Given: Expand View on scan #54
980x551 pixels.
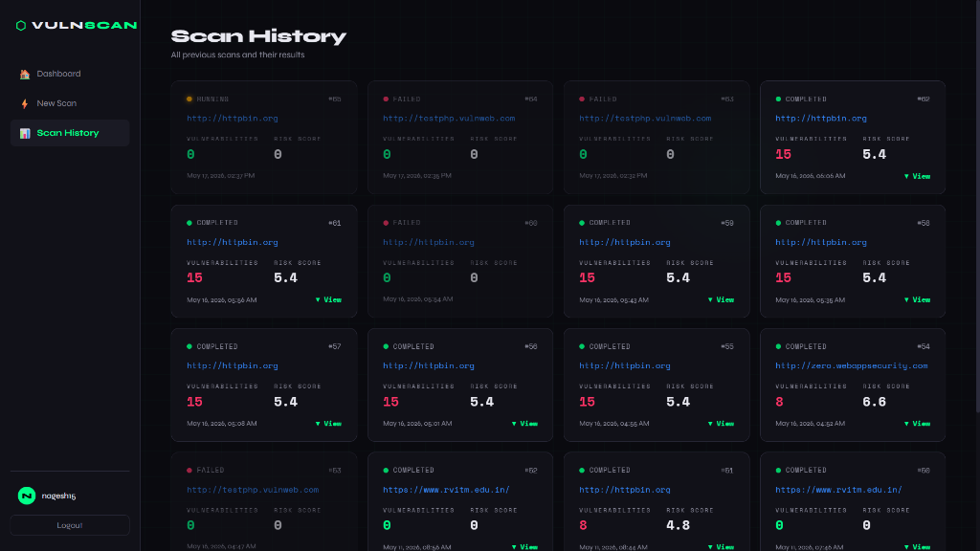Looking at the screenshot, I should click(x=917, y=424).
